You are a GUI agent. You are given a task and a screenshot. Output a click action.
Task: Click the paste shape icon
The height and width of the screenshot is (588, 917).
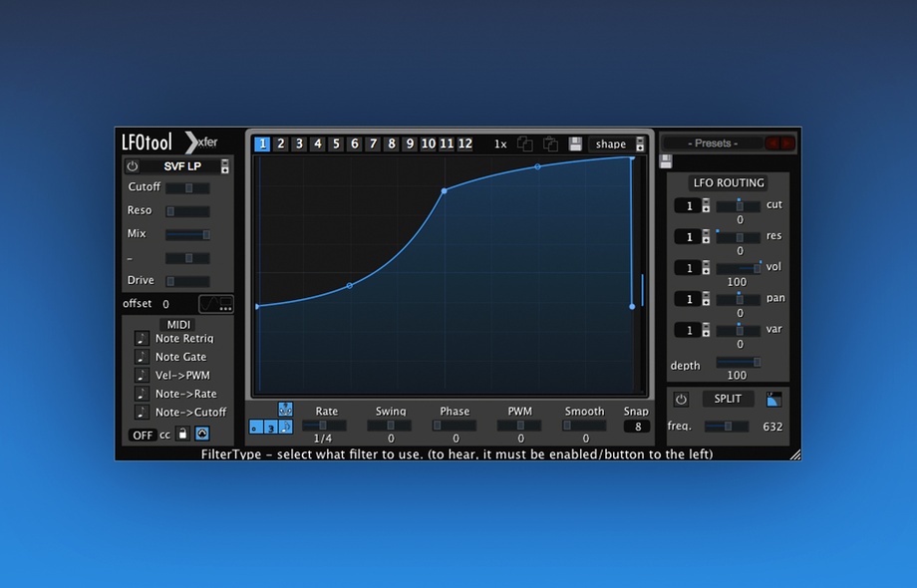coord(550,144)
